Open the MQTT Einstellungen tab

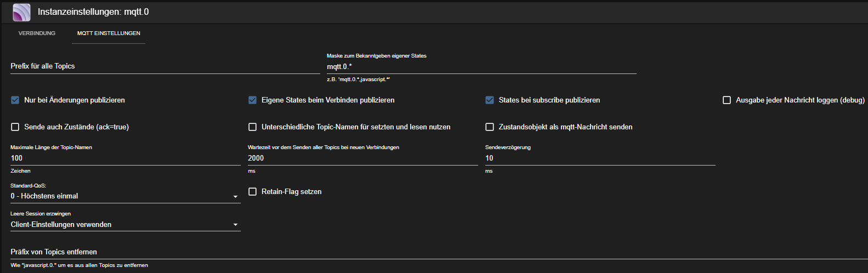point(109,33)
